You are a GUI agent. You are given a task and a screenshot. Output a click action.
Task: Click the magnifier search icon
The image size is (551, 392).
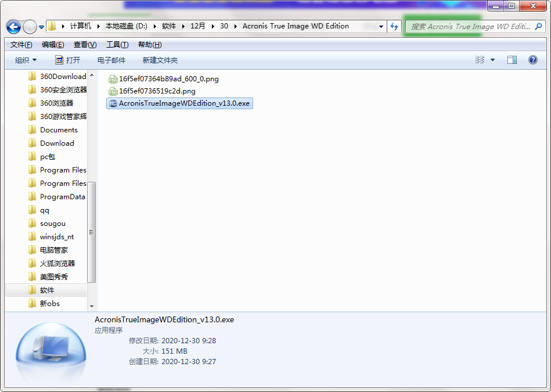538,26
